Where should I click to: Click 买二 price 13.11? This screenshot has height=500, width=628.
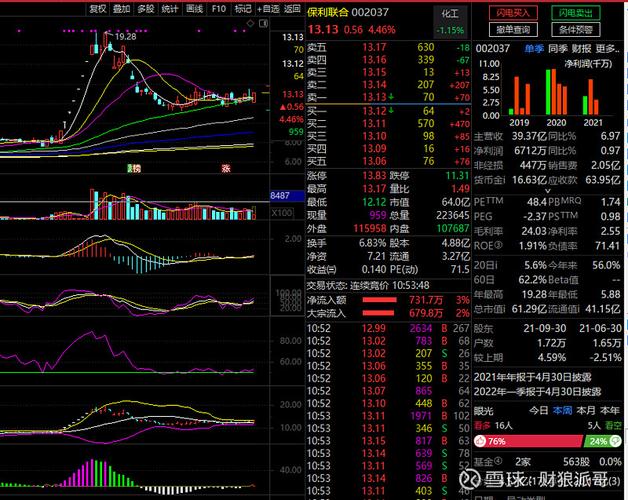(374, 124)
